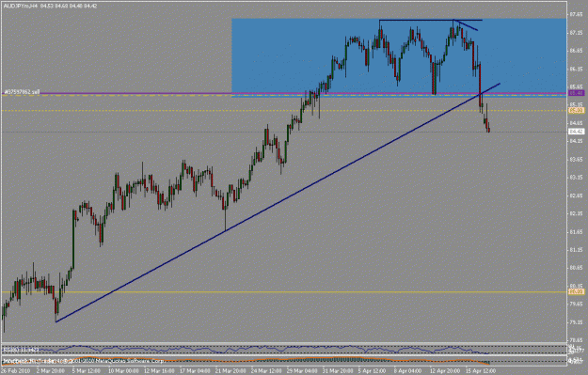Click the RSI indicator label
The width and height of the screenshot is (588, 375).
pos(21,349)
